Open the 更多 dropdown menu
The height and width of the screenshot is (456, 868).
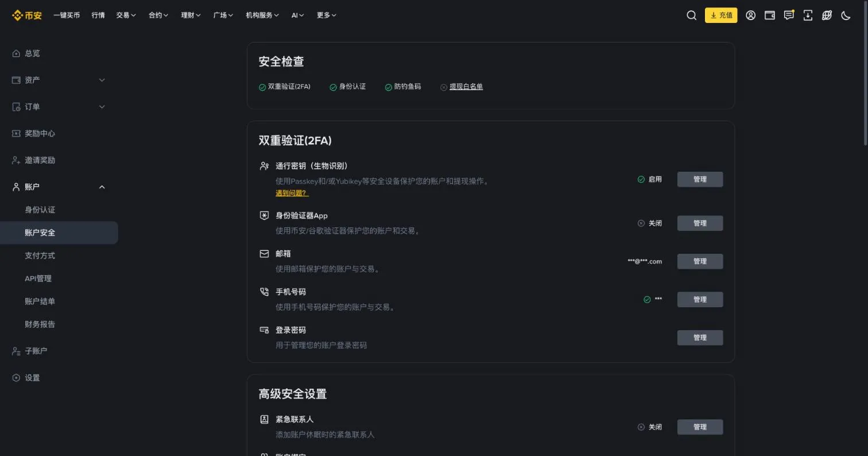(x=327, y=16)
